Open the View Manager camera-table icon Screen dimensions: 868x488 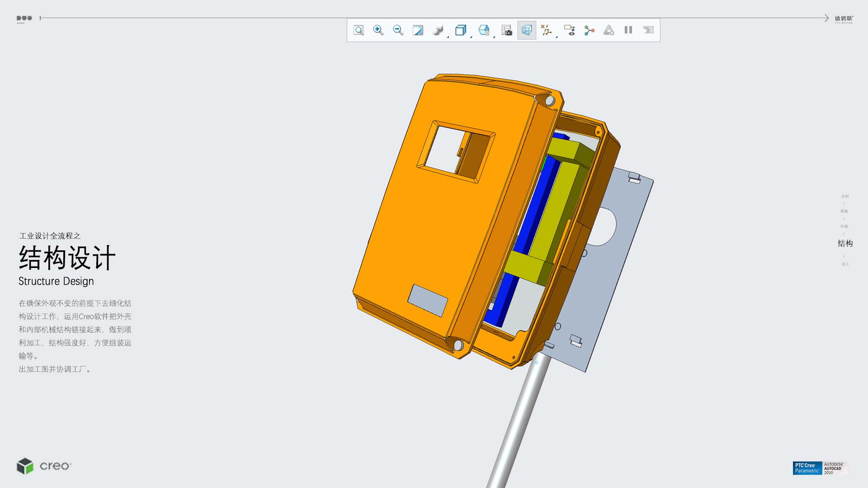point(507,30)
